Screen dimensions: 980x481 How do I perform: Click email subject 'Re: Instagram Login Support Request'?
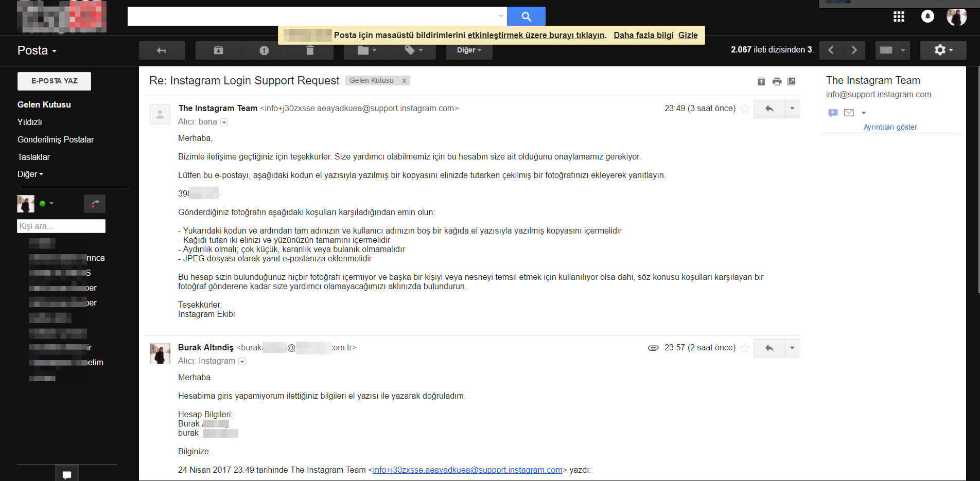(x=244, y=81)
